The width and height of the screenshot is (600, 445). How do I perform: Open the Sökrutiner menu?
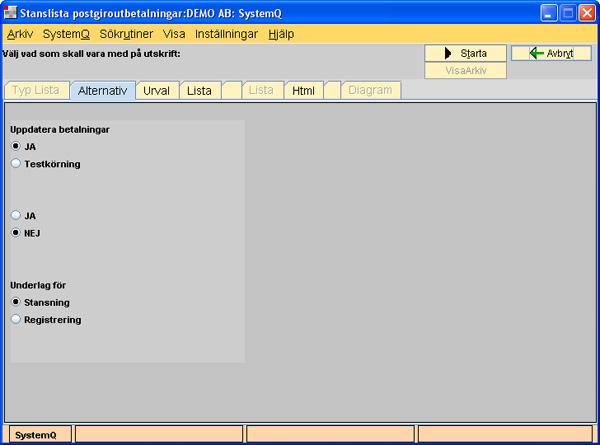127,34
